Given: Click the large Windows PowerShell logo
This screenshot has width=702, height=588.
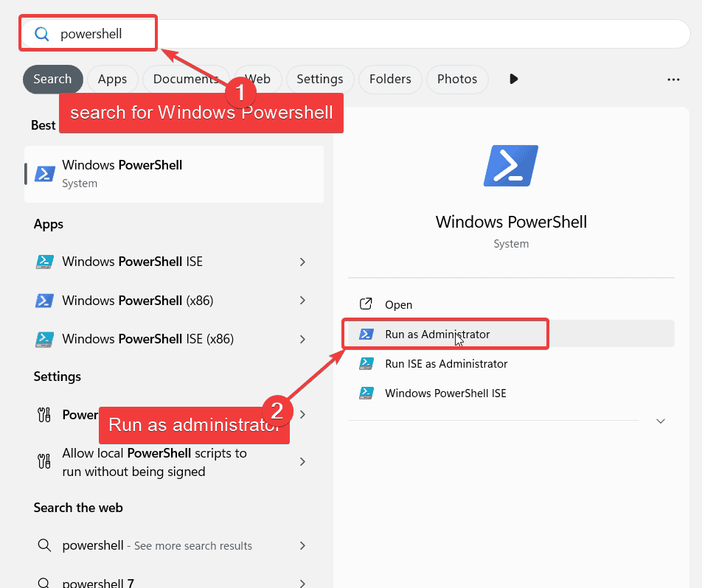Looking at the screenshot, I should (x=510, y=165).
